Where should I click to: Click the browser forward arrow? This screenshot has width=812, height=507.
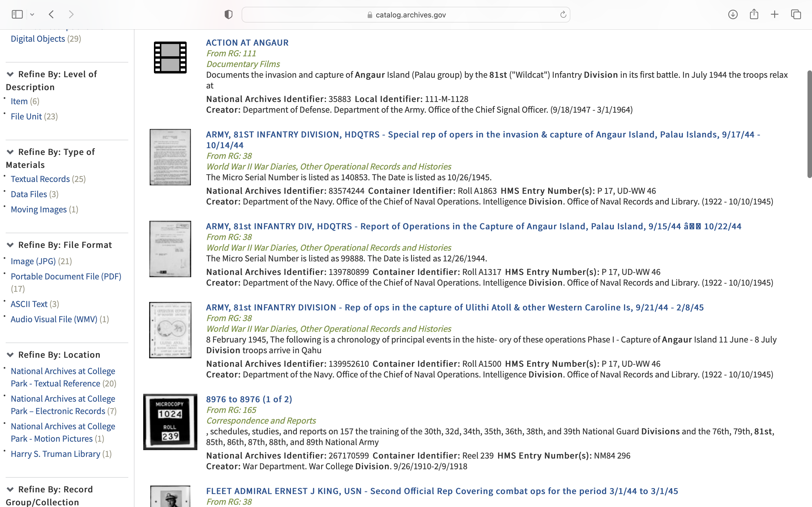[71, 14]
